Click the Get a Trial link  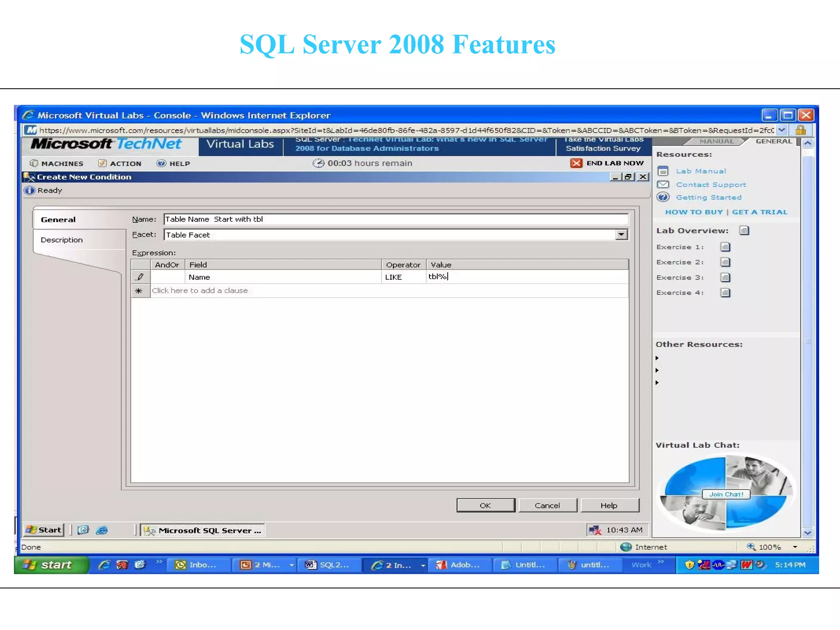[x=760, y=212]
